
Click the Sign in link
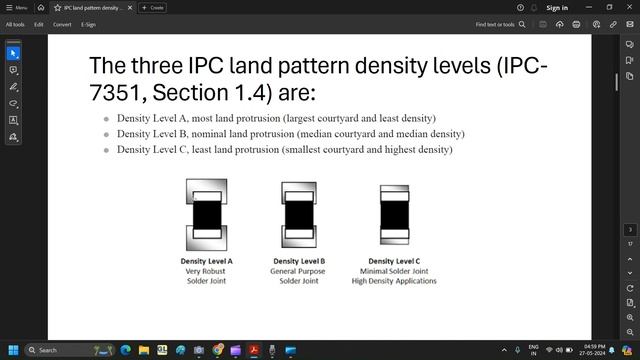coord(557,8)
